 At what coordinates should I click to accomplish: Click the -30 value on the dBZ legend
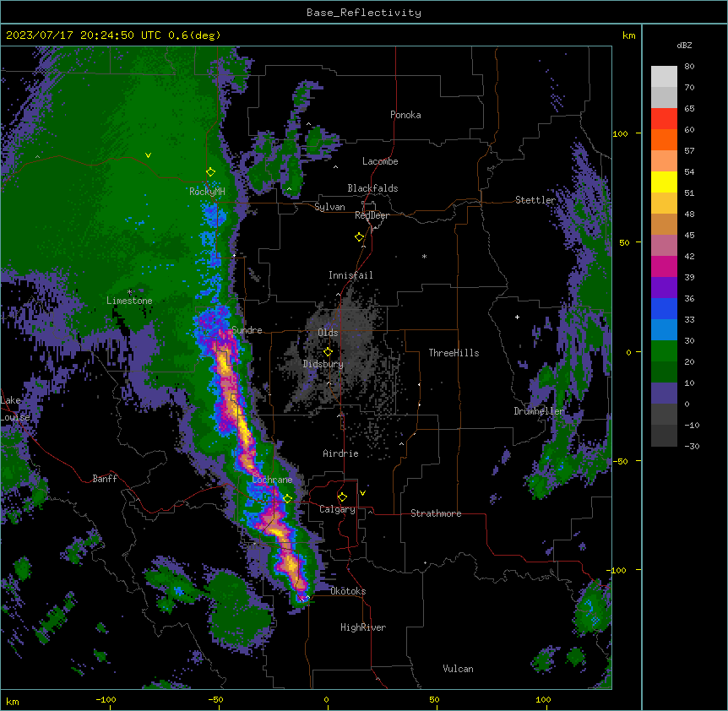click(692, 446)
